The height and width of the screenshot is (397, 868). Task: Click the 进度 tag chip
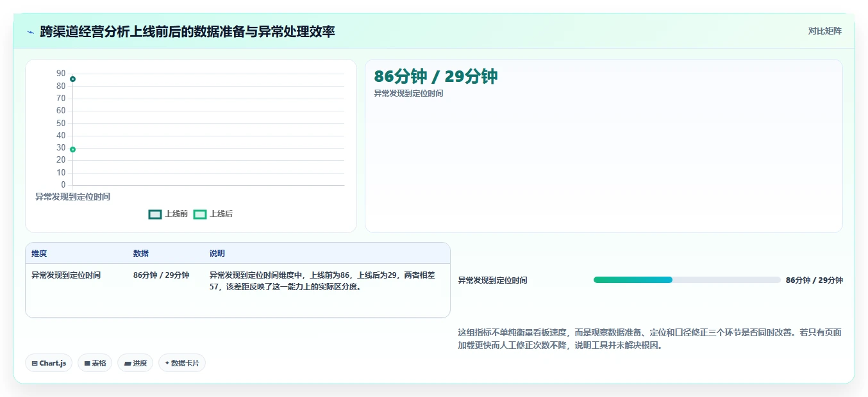click(x=135, y=363)
